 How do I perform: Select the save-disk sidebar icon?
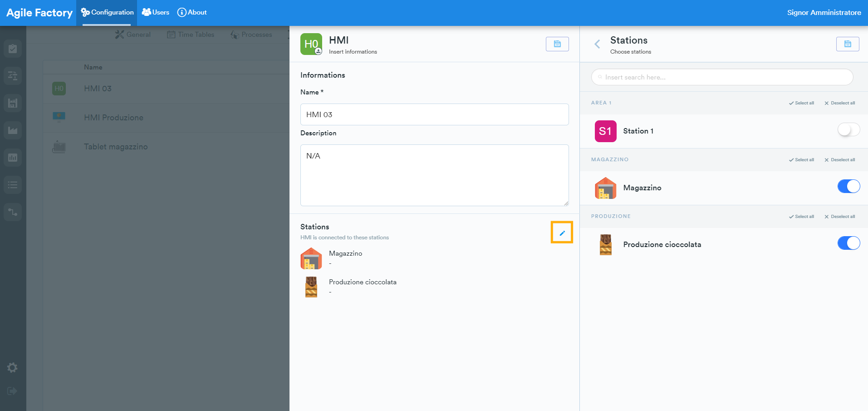[13, 103]
